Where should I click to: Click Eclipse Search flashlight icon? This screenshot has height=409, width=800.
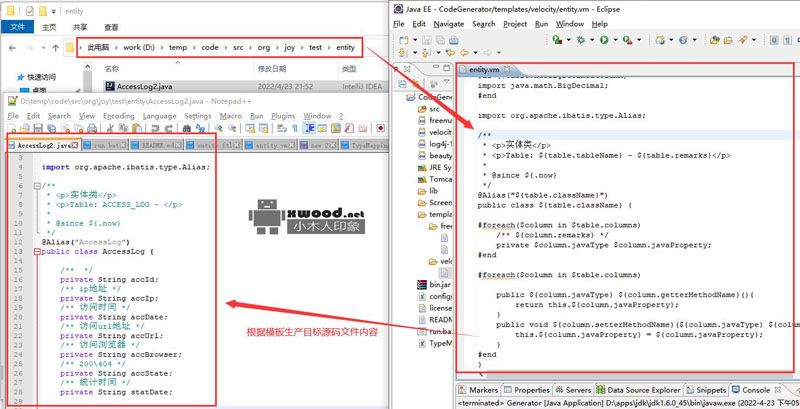(x=742, y=40)
